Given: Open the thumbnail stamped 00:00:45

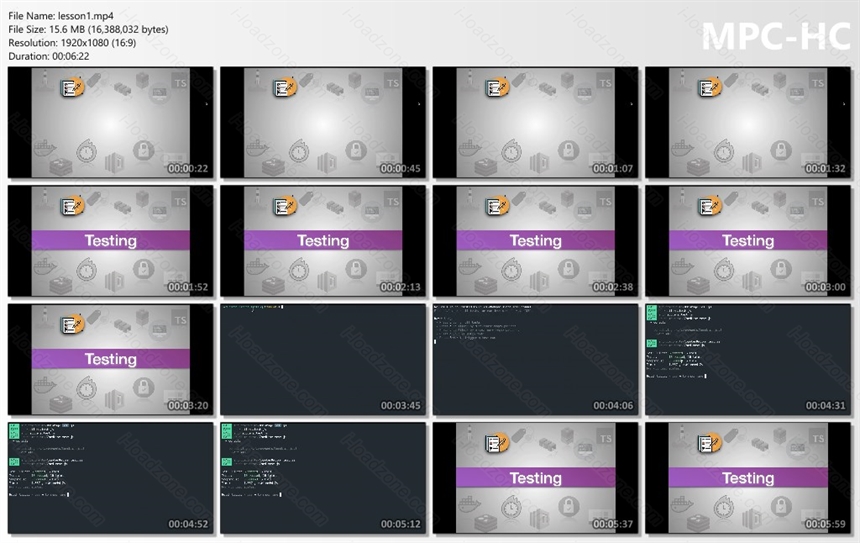Looking at the screenshot, I should click(323, 122).
